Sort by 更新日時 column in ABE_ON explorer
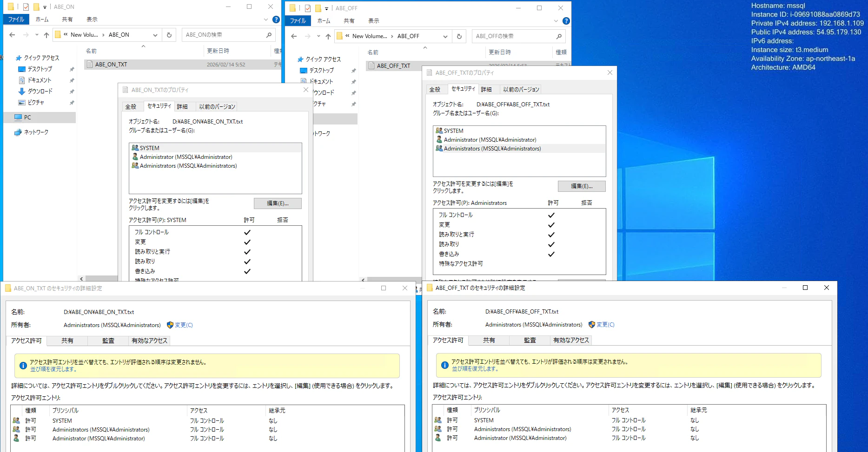 coord(237,51)
